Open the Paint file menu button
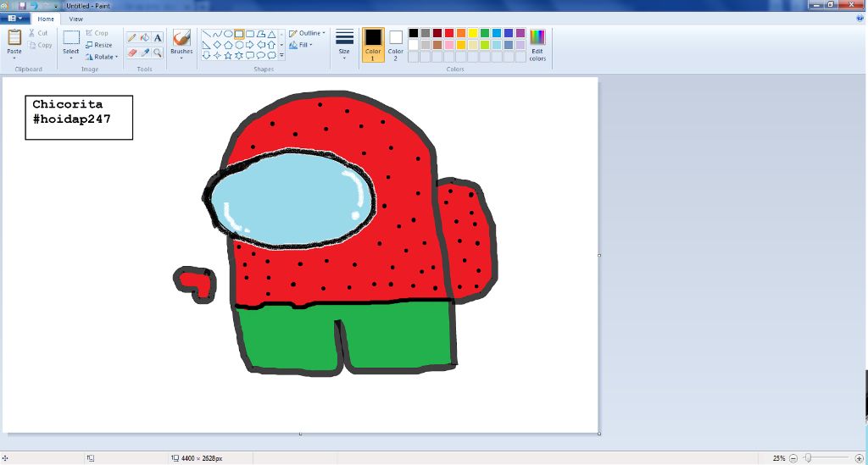Screen dimensions: 868x465 click(x=15, y=19)
